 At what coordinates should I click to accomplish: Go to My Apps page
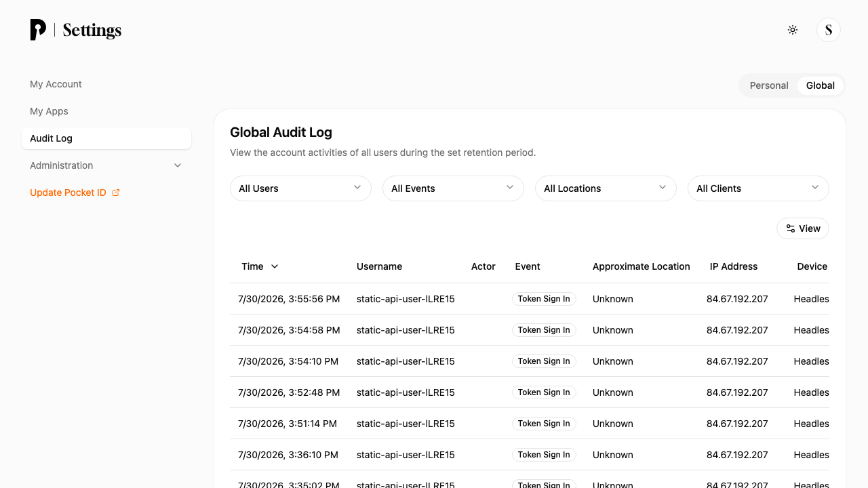pos(106,111)
